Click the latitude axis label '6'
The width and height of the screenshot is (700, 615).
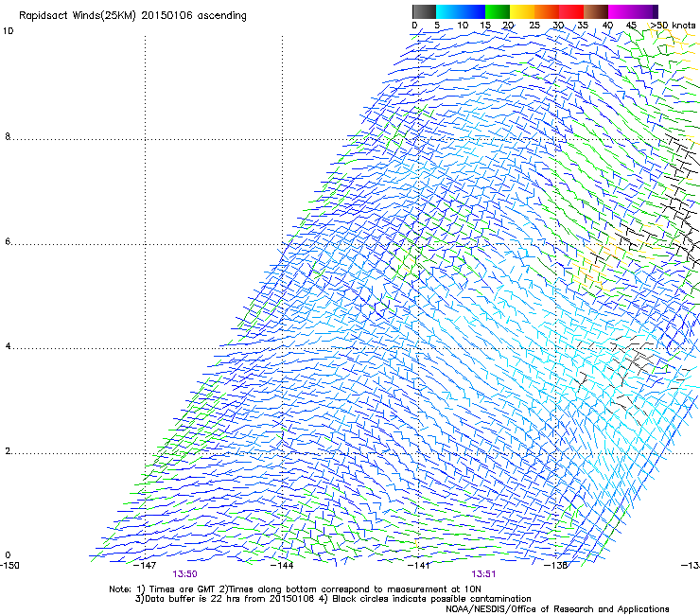click(8, 241)
